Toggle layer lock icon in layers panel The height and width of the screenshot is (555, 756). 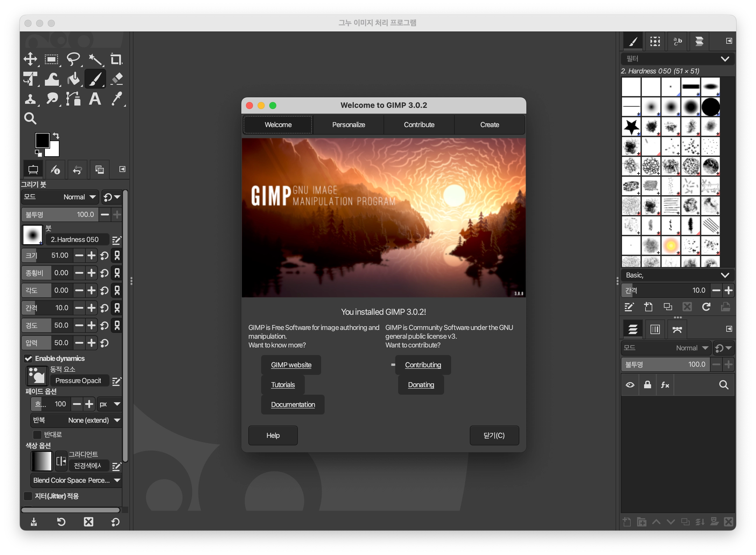tap(648, 385)
